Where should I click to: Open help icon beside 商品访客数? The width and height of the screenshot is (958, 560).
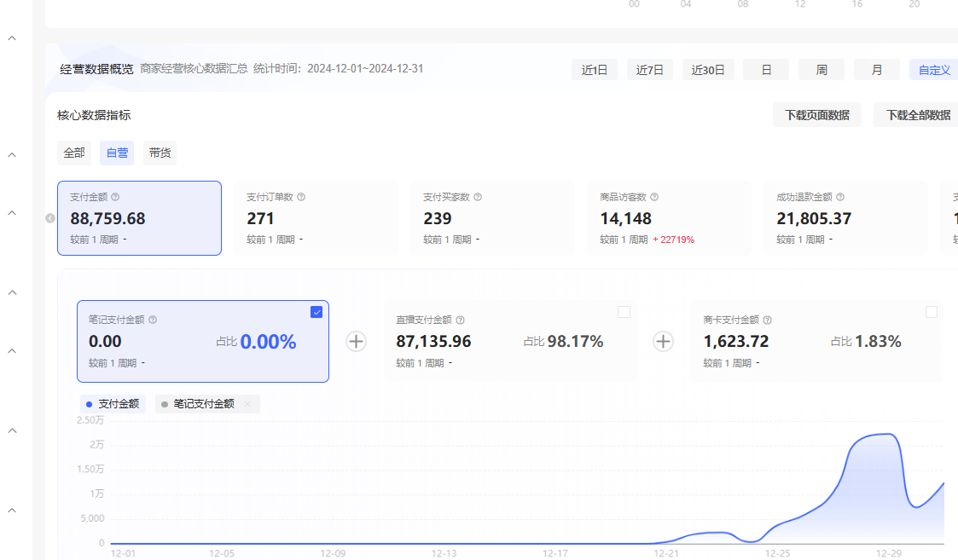tap(654, 197)
